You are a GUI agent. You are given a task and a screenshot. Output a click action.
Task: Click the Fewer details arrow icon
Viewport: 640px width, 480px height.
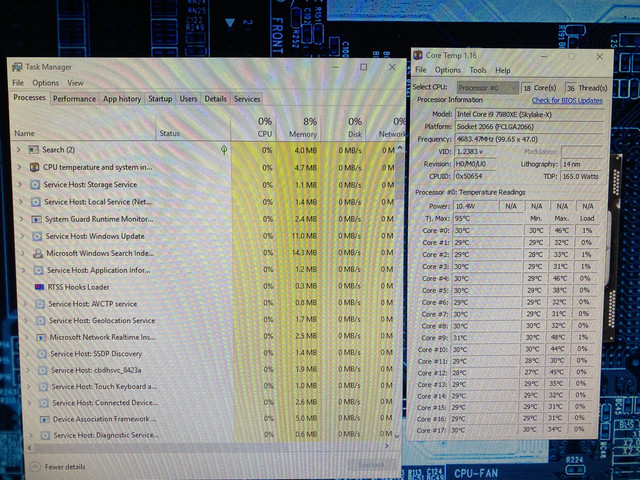pos(36,467)
